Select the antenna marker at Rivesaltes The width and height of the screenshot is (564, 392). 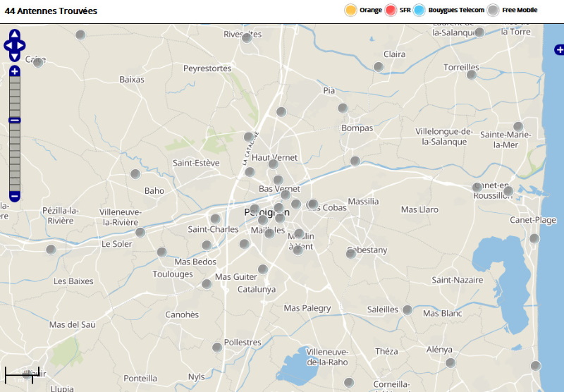pyautogui.click(x=247, y=38)
